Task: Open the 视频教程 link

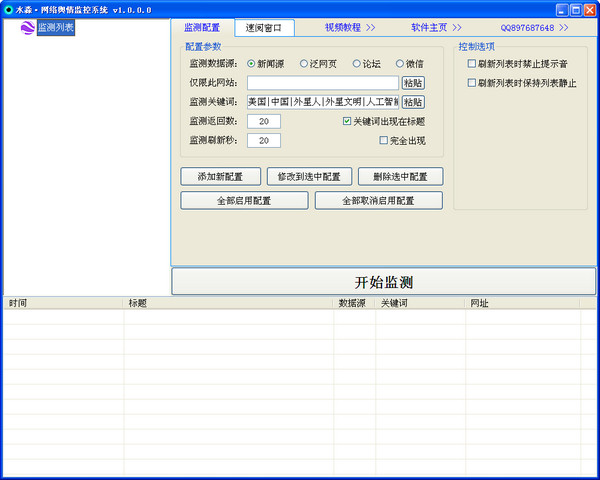Action: pyautogui.click(x=350, y=28)
